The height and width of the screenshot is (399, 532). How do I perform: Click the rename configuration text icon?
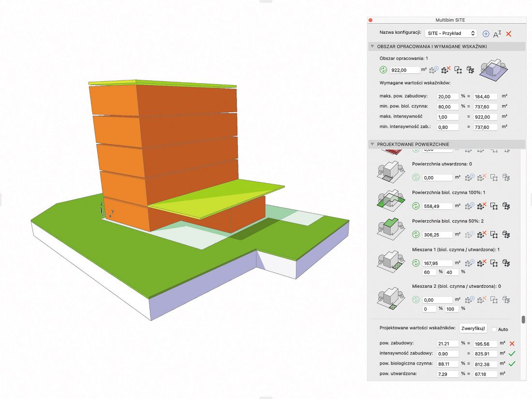click(497, 34)
